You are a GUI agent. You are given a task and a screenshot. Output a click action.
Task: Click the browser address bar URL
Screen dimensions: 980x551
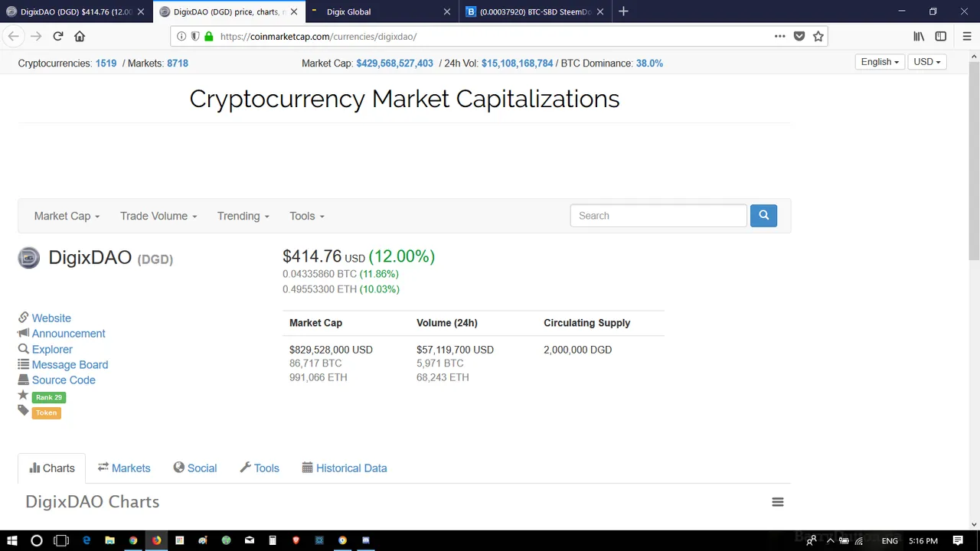tap(318, 36)
